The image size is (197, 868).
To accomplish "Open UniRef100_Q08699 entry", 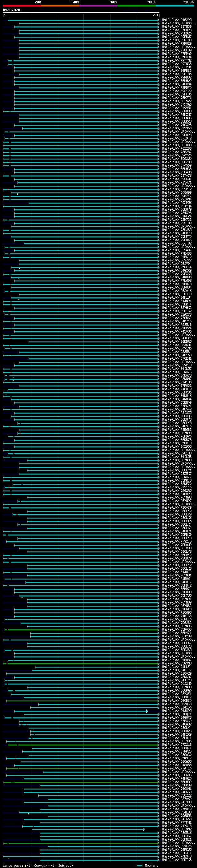I will click(176, 192).
